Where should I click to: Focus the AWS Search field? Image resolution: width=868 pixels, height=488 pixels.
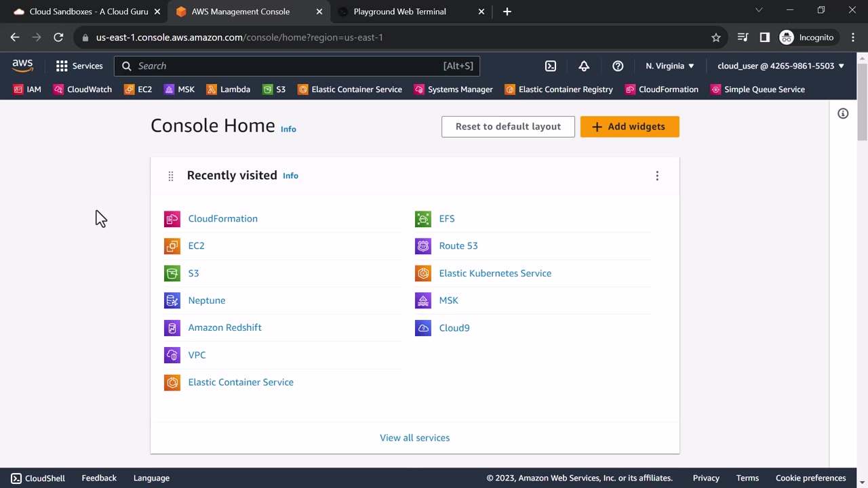tap(297, 66)
